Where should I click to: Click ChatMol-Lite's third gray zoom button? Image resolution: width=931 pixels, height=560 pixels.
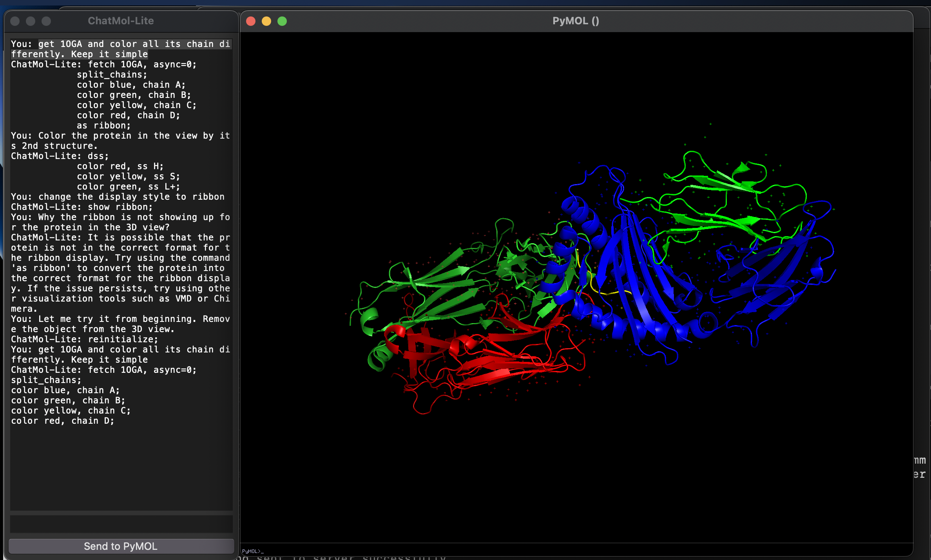tap(46, 21)
